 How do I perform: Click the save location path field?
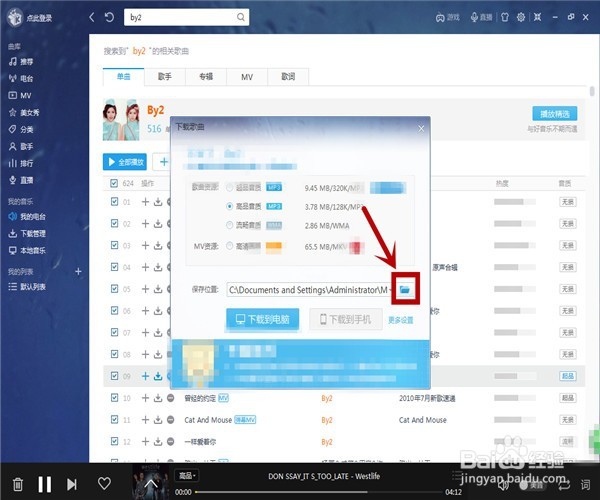pos(308,290)
